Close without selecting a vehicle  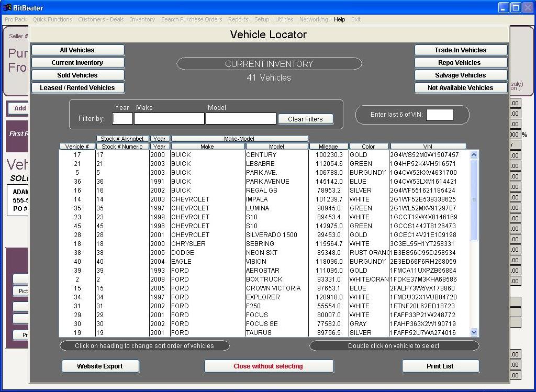coord(269,366)
